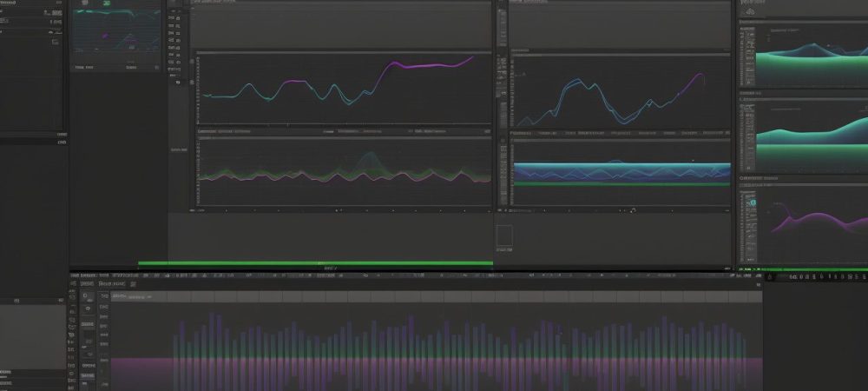Select the empty square thumbnail below the blue band graph
Viewport: 868px width, 391px height.
pos(504,235)
